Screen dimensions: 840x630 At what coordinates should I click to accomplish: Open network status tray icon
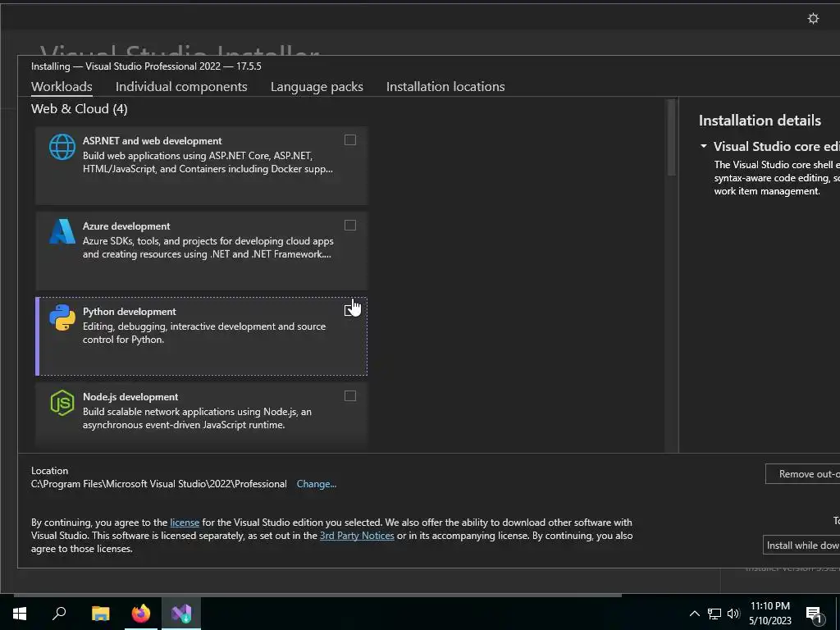pos(714,614)
